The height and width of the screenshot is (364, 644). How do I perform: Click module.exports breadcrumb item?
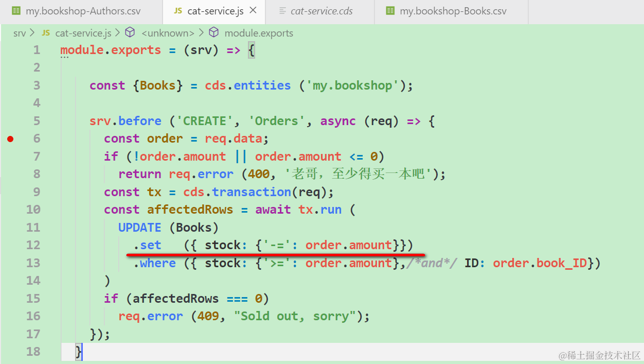(259, 33)
